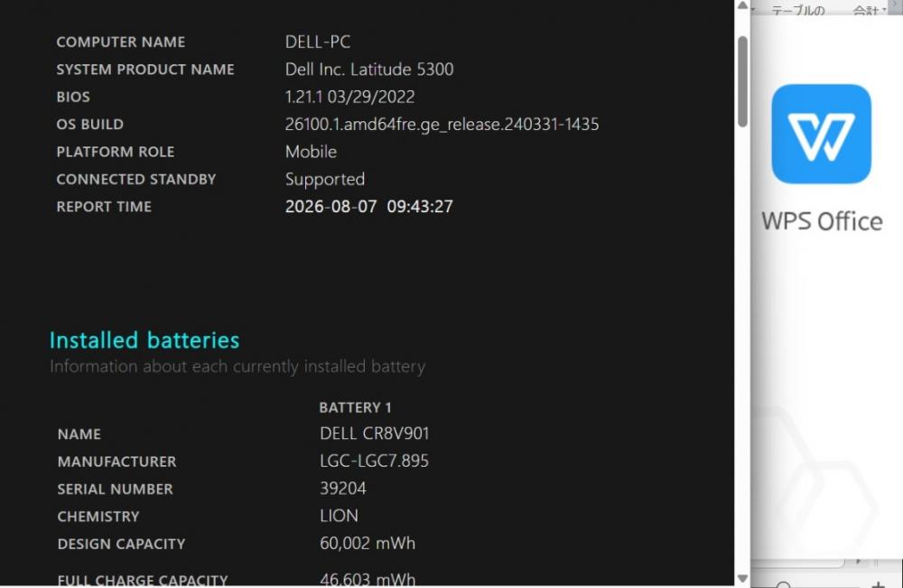Select report time '09:43:27'

[420, 207]
